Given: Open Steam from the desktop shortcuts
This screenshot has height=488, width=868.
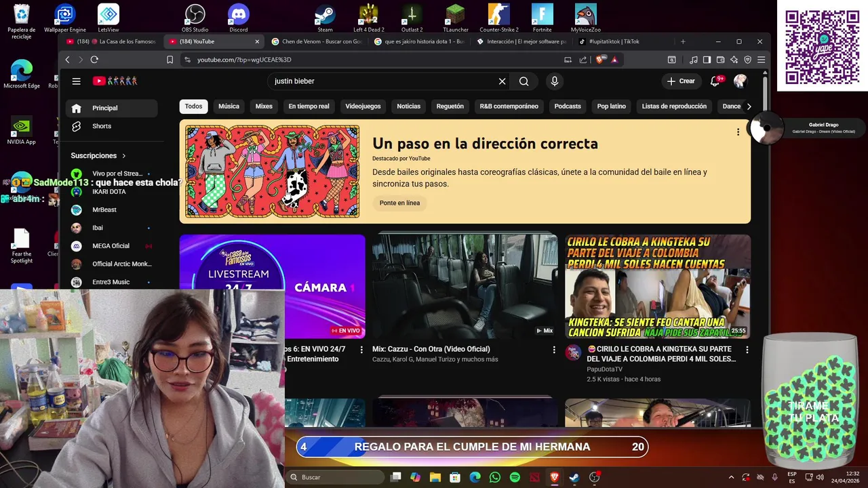Looking at the screenshot, I should [325, 18].
